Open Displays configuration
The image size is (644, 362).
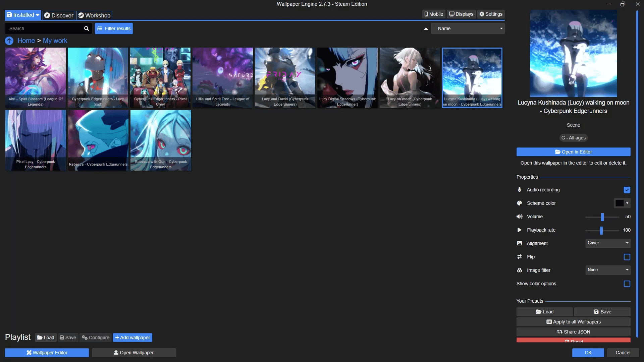click(x=461, y=14)
